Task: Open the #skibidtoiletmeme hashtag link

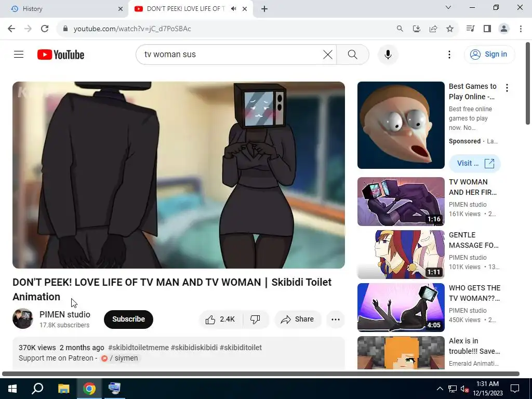Action: click(x=138, y=348)
